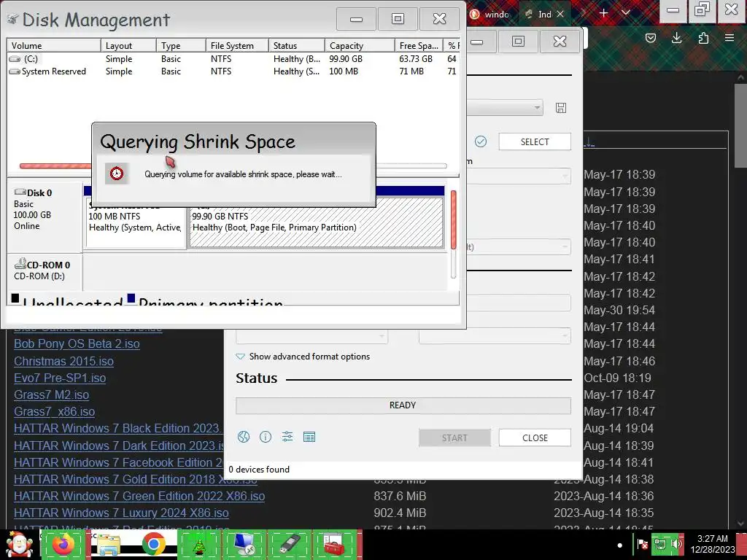
Task: Open Firefox 'List all tabs' chevron
Action: (x=626, y=13)
